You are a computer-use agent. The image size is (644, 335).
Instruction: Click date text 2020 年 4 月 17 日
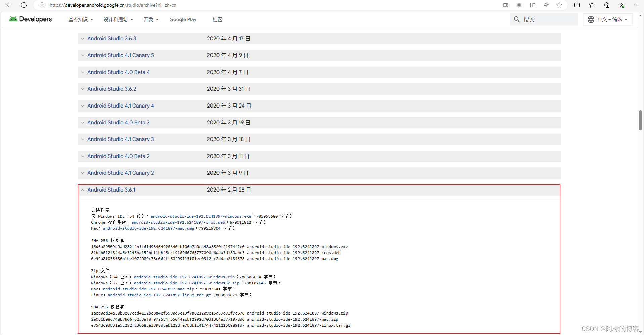(229, 39)
